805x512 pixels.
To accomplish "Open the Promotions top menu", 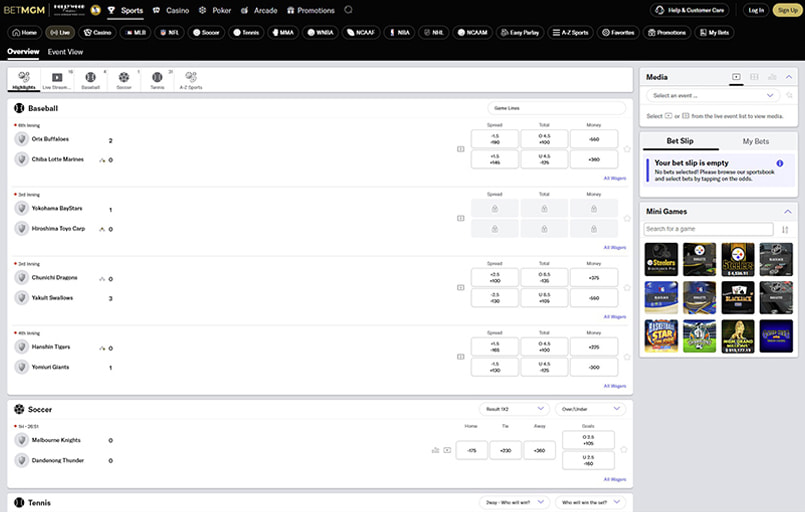I will [311, 10].
